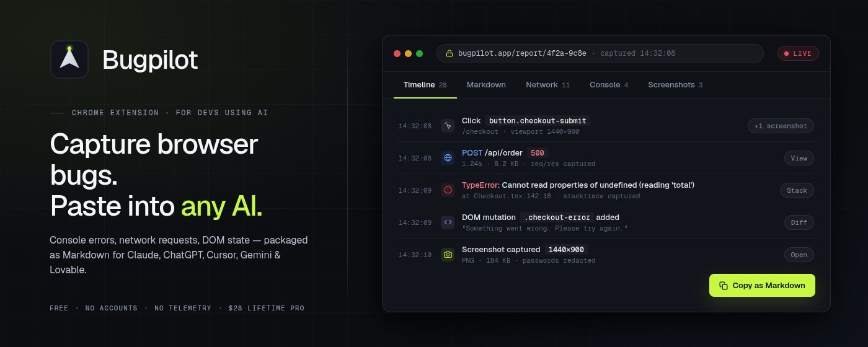
Task: Open the Screenshots tab
Action: [x=675, y=85]
